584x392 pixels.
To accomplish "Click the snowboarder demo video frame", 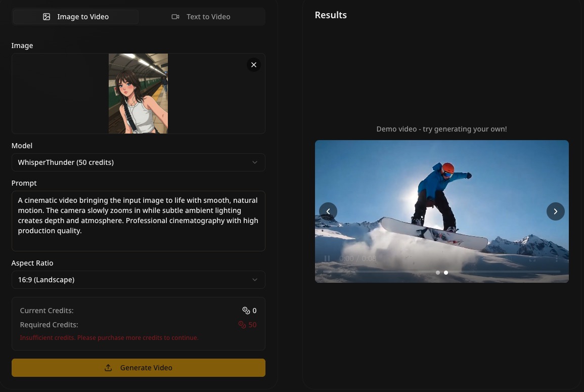I will click(x=441, y=192).
